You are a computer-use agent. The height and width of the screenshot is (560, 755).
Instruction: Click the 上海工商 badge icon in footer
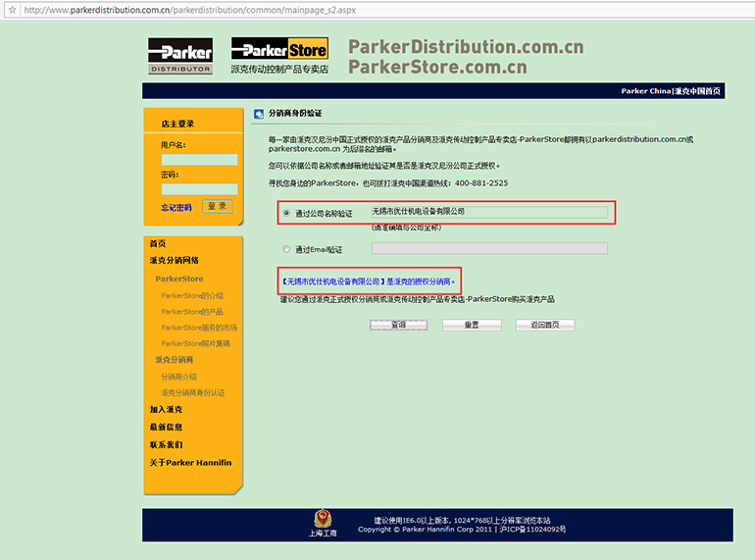[x=323, y=523]
